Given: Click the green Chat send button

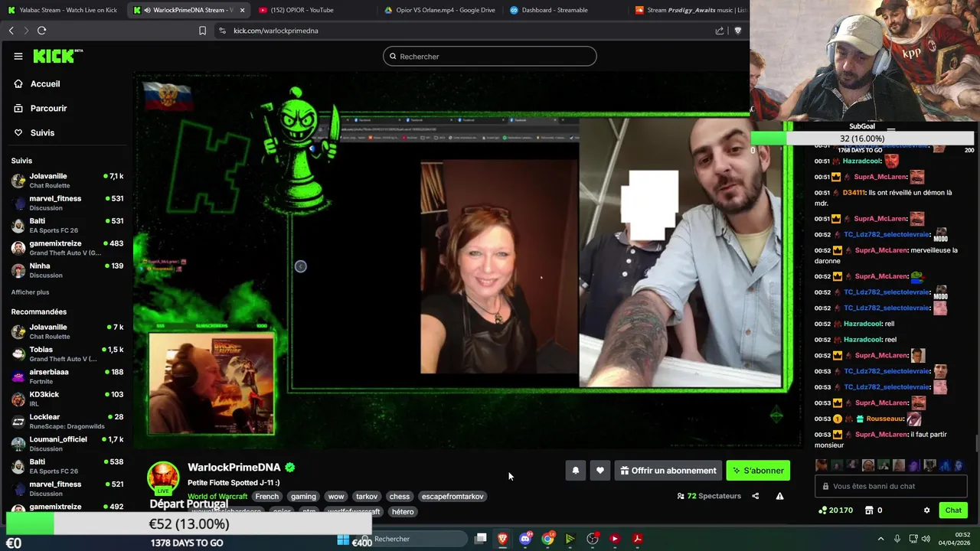Looking at the screenshot, I should [x=953, y=510].
